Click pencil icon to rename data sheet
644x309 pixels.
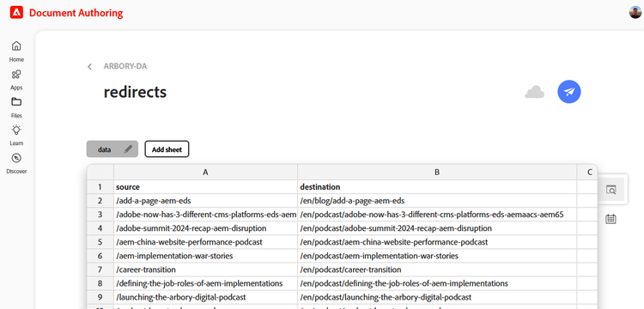128,149
